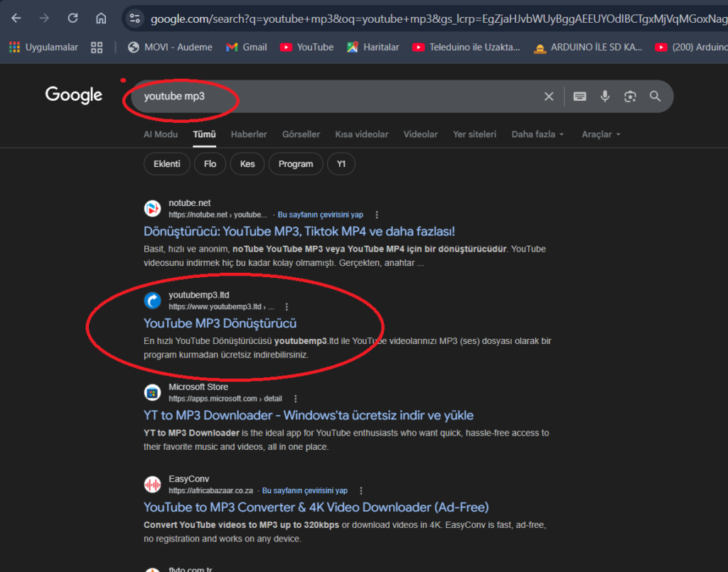Switch to the Görseller tab
Screen dimensions: 728x572
point(301,134)
